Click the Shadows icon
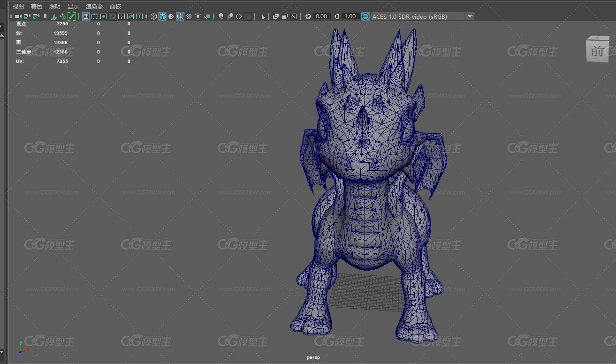The width and height of the screenshot is (616, 364). (x=207, y=16)
